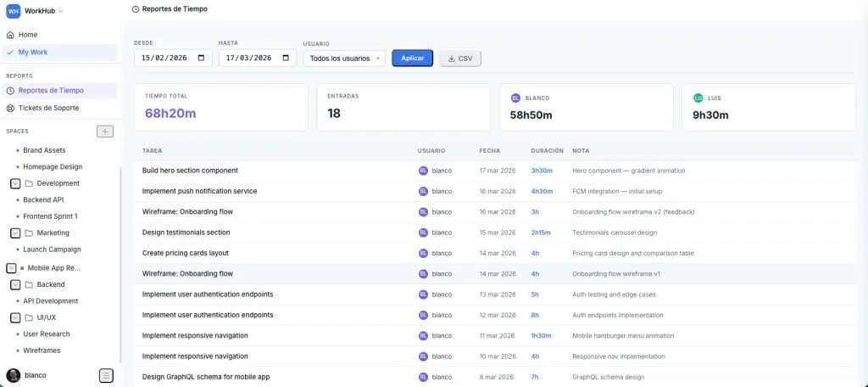Open Frontend Sprint 1 list
868x387 pixels.
point(50,216)
